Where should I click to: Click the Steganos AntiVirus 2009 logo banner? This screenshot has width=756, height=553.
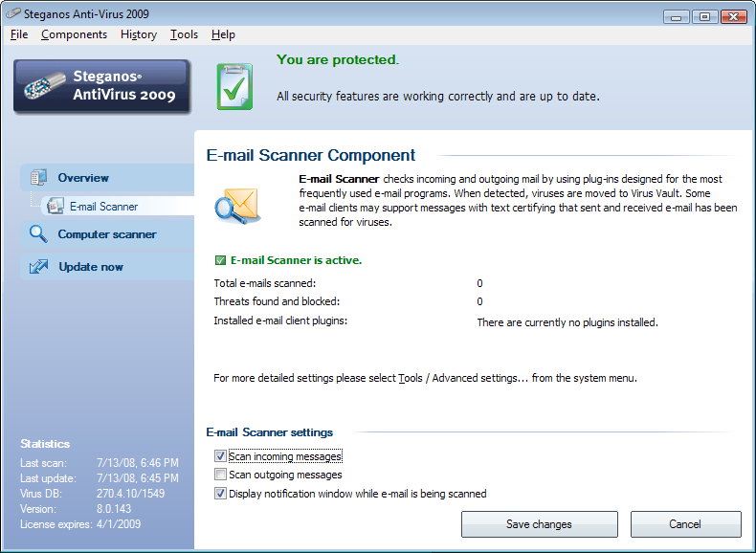point(101,86)
